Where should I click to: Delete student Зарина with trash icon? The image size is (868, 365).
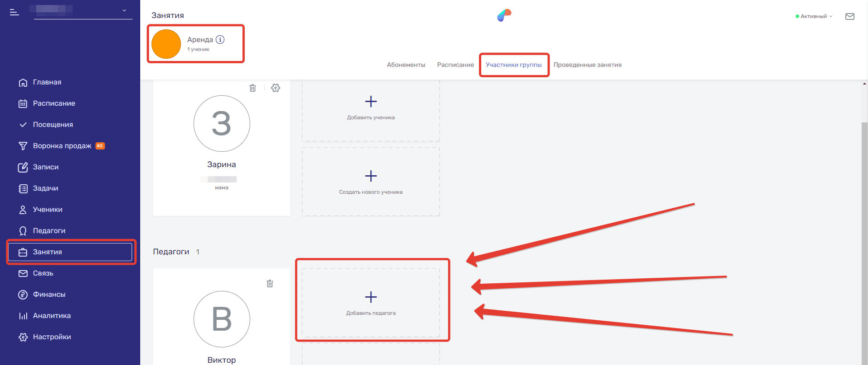click(x=253, y=88)
